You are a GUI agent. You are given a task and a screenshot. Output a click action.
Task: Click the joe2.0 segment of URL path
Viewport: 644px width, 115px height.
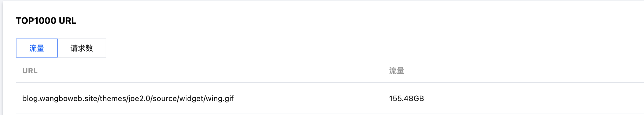click(x=139, y=99)
